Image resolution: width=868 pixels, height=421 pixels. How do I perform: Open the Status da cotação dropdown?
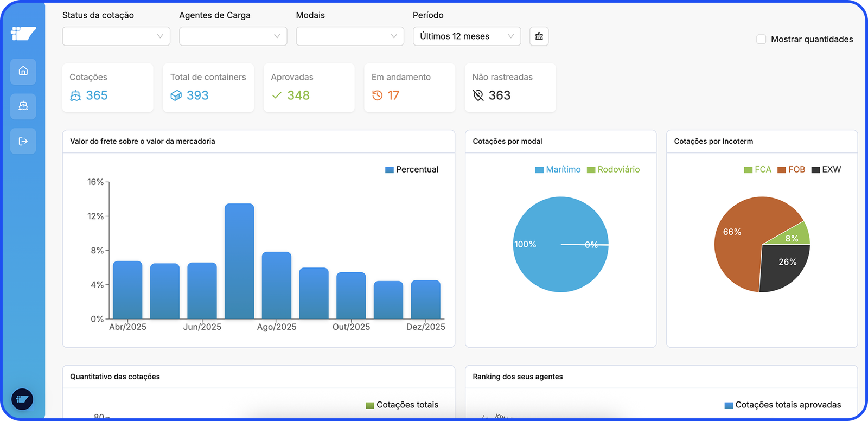click(116, 36)
